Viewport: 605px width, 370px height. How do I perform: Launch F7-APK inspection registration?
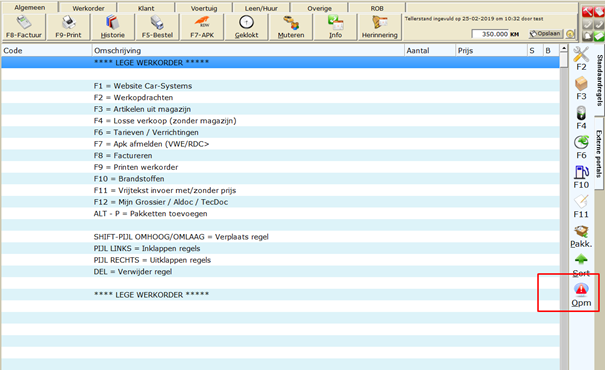pos(202,27)
